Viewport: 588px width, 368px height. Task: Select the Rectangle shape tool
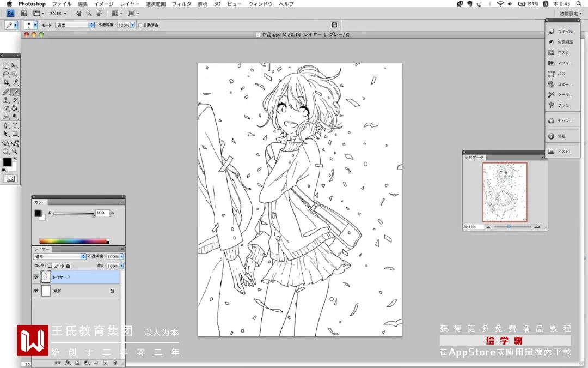[x=15, y=134]
